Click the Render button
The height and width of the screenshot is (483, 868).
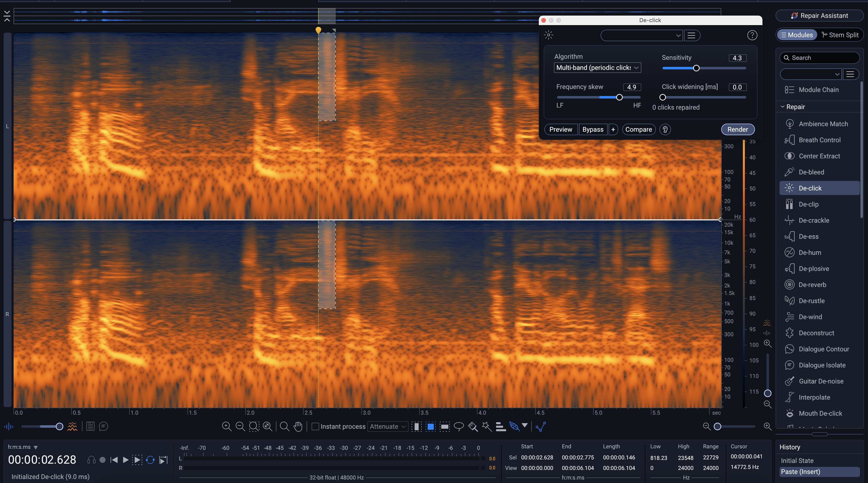click(738, 129)
